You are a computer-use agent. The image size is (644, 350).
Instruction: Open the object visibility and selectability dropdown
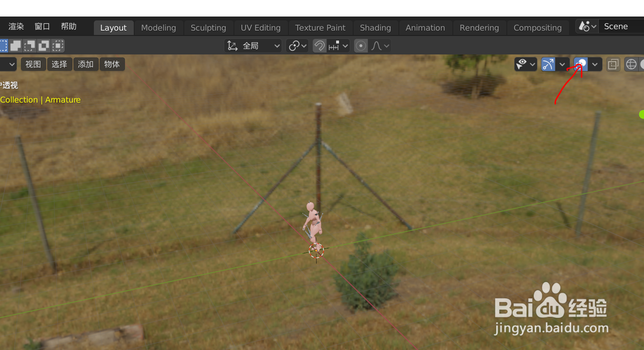(526, 64)
